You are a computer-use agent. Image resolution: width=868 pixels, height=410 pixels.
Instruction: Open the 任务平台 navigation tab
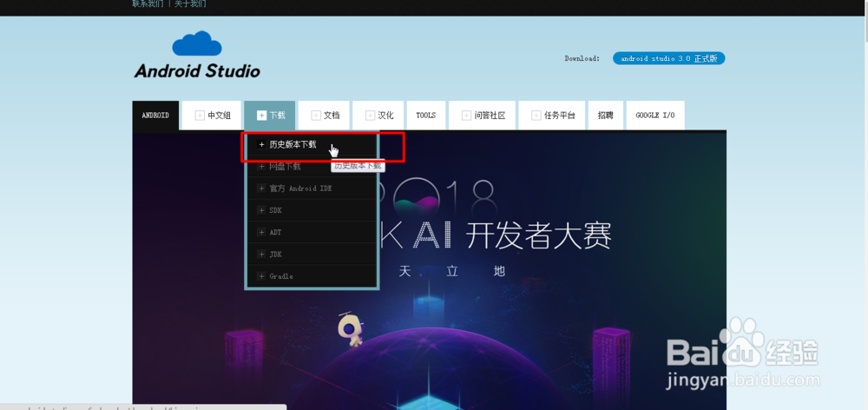pos(552,116)
